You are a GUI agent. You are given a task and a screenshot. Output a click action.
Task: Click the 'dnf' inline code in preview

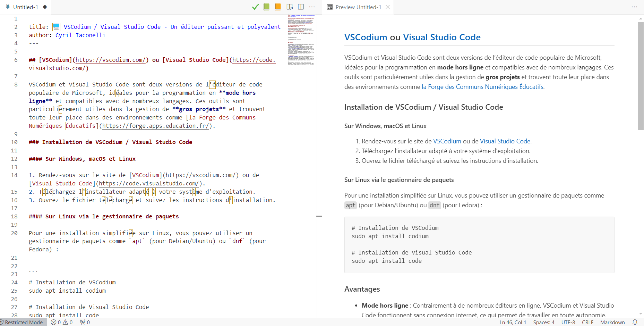click(x=435, y=205)
